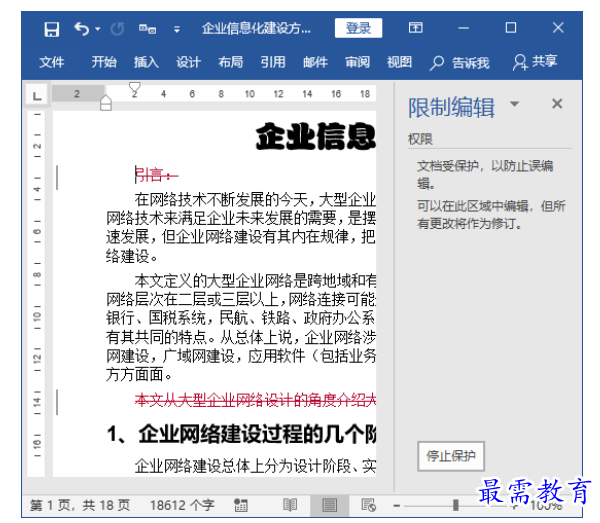
Task: Click the zoom out minus button
Action: click(x=396, y=506)
